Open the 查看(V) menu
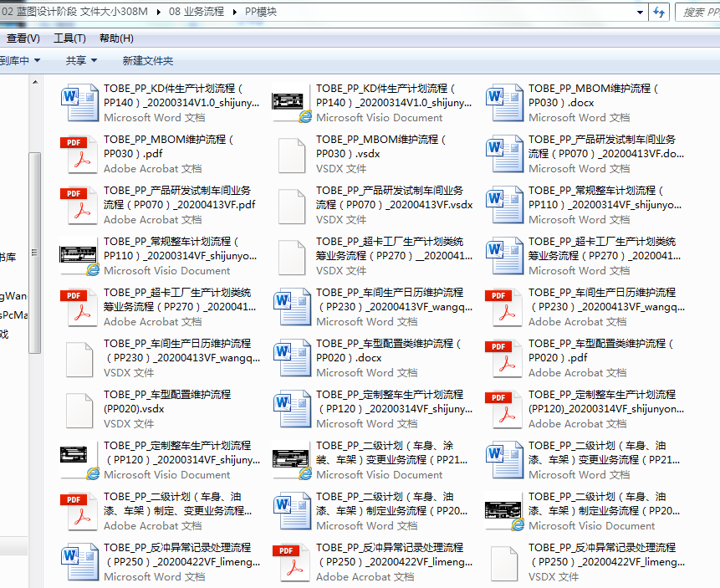Screen dimensions: 720x588 point(23,38)
